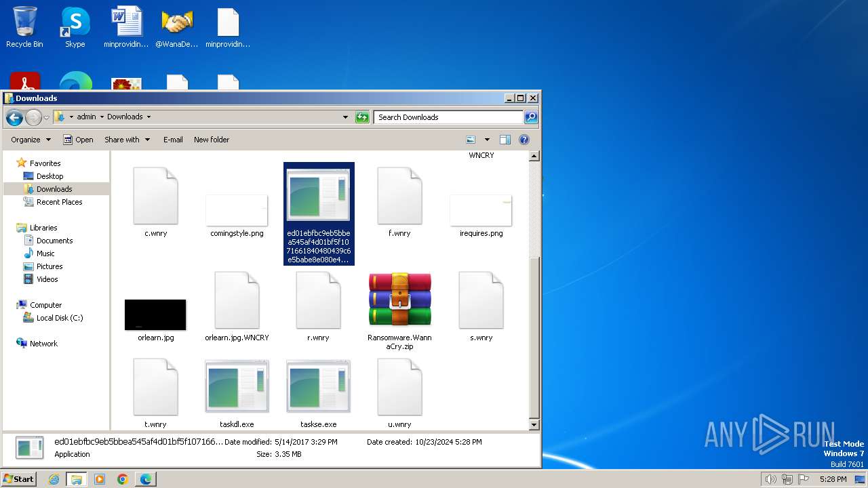Expand the address bar history dropdown

pyautogui.click(x=345, y=117)
